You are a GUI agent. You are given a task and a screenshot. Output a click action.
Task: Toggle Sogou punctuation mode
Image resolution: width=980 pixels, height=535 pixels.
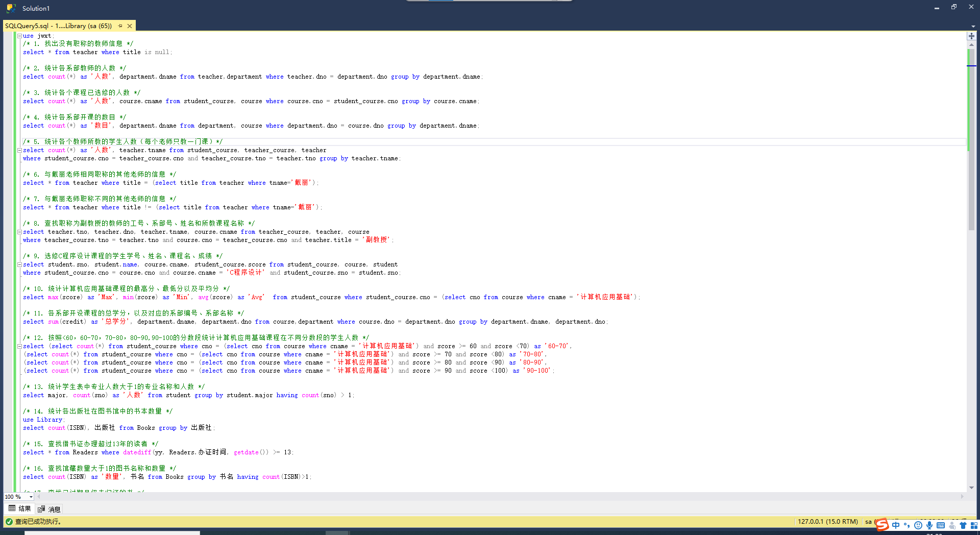coord(906,525)
